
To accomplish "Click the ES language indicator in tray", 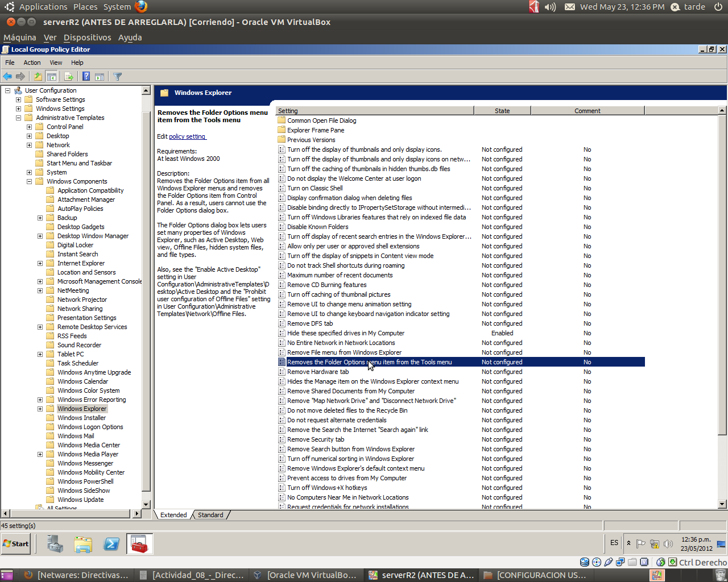I will [614, 543].
